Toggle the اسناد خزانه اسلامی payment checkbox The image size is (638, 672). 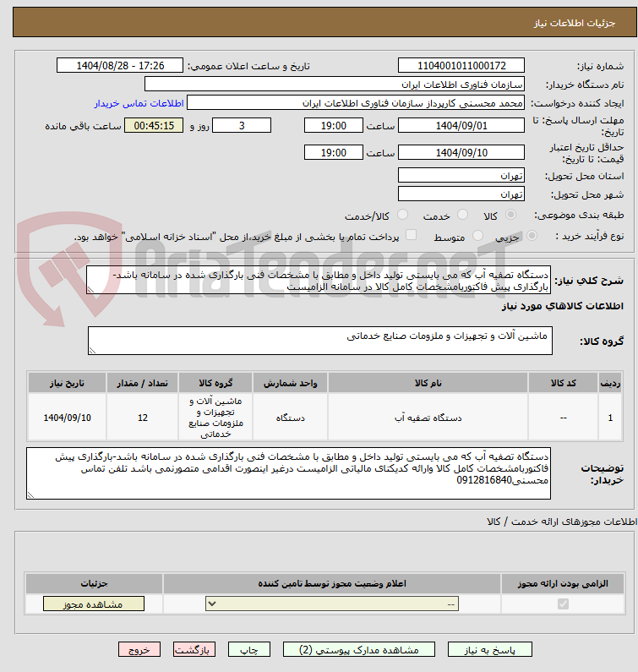tap(411, 235)
